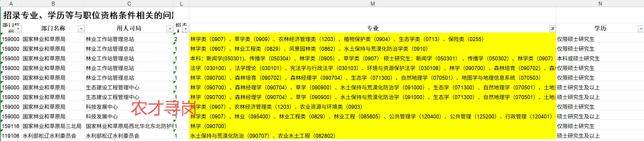This screenshot has width=644, height=141.
Task: Open the filter dropdown on 用人司局 header
Action: tap(170, 29)
